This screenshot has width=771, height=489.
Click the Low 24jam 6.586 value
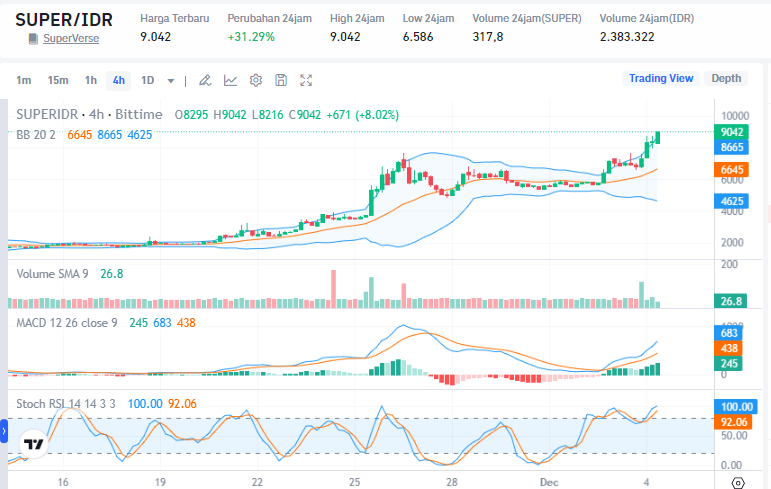click(418, 37)
